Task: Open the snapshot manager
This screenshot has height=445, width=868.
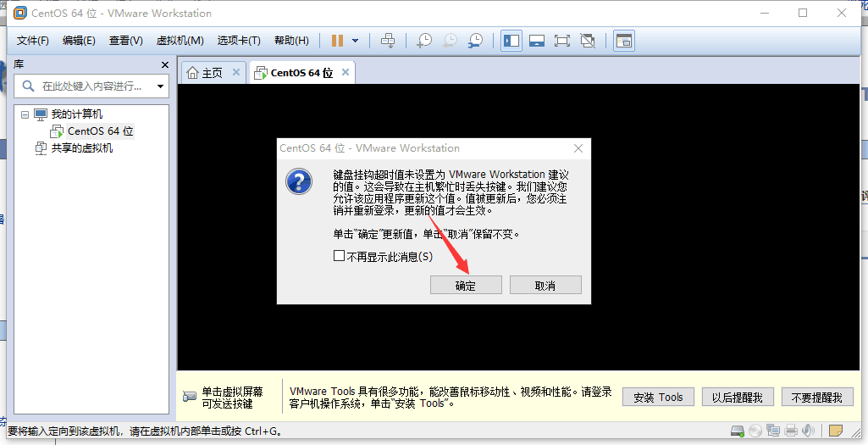Action: click(x=476, y=41)
